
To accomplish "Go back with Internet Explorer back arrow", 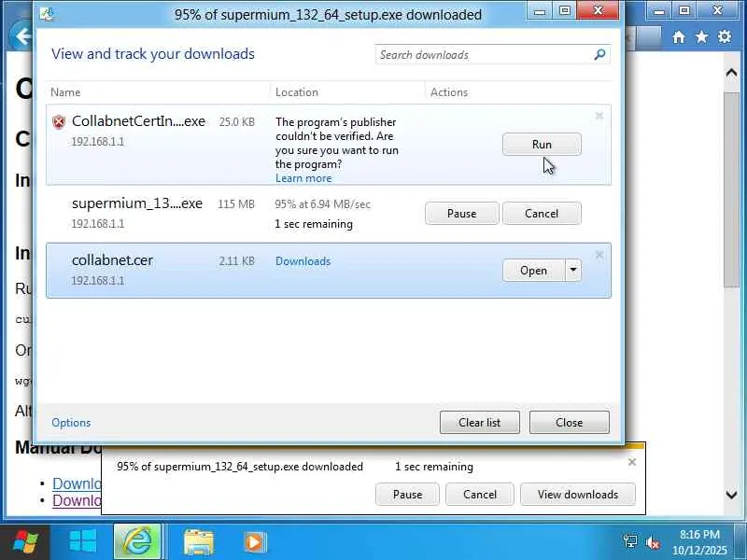I will [22, 36].
